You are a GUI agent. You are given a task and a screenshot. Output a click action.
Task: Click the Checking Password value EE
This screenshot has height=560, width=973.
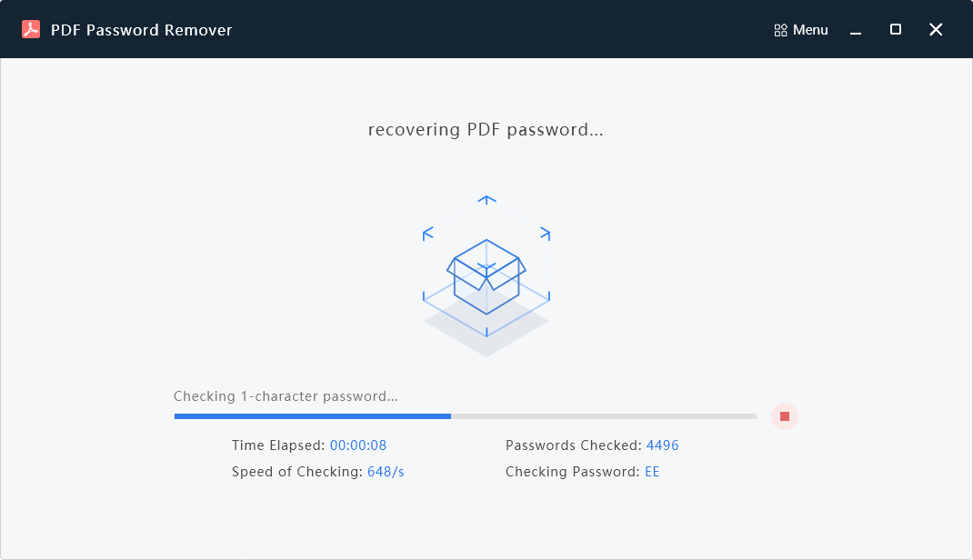point(652,472)
